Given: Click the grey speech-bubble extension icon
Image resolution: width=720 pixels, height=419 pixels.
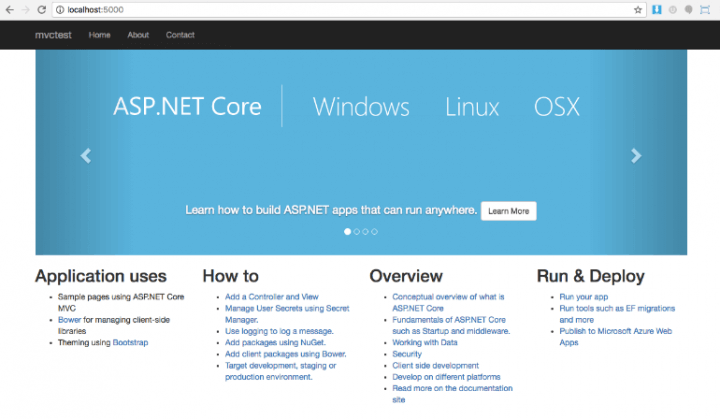Looking at the screenshot, I should [x=688, y=10].
